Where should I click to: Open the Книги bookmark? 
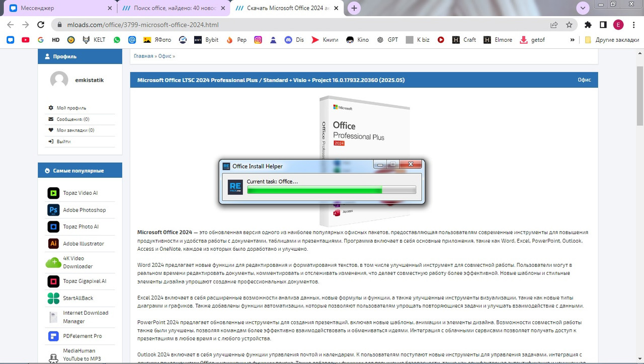pos(325,40)
